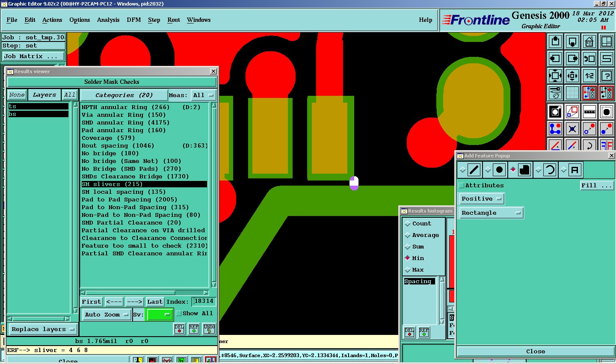Select Count radio in Results histogram
616x364 pixels.
(x=408, y=224)
